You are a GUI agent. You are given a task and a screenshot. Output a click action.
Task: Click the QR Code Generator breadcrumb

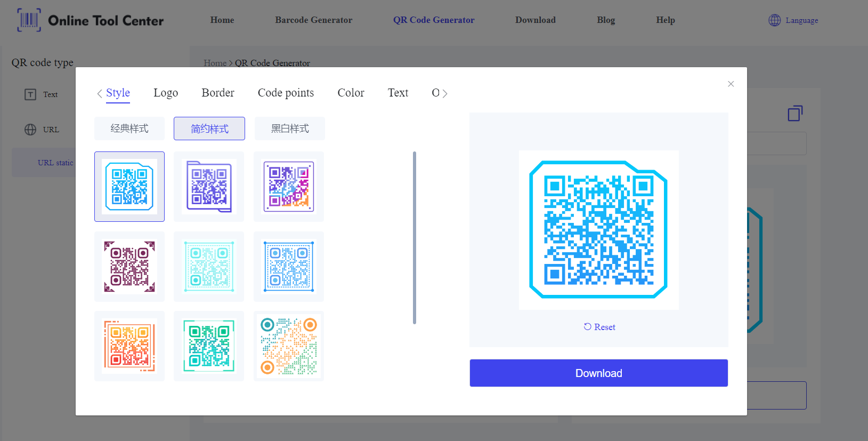[272, 63]
